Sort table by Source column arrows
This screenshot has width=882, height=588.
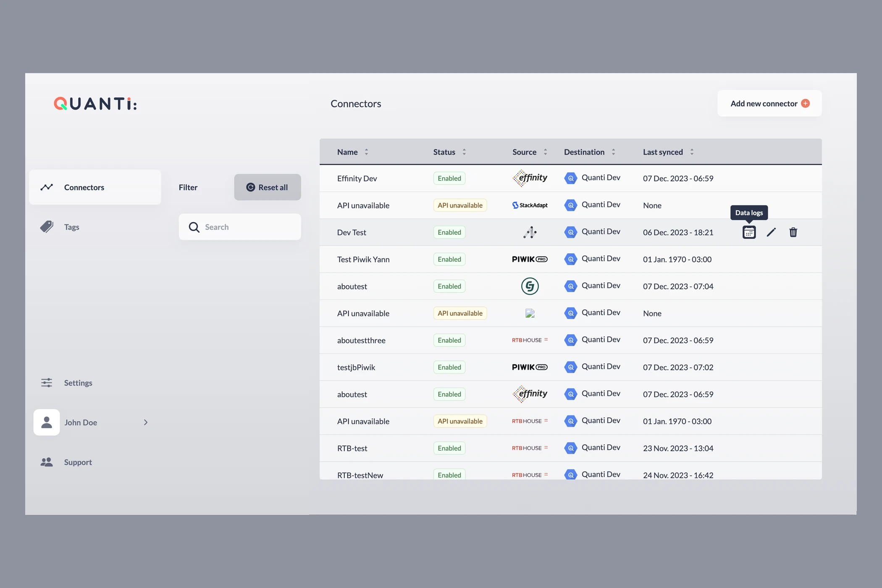click(x=545, y=152)
